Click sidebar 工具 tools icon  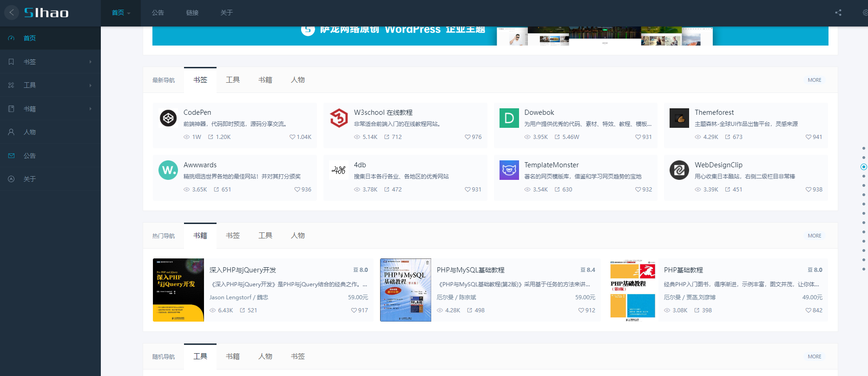[11, 85]
